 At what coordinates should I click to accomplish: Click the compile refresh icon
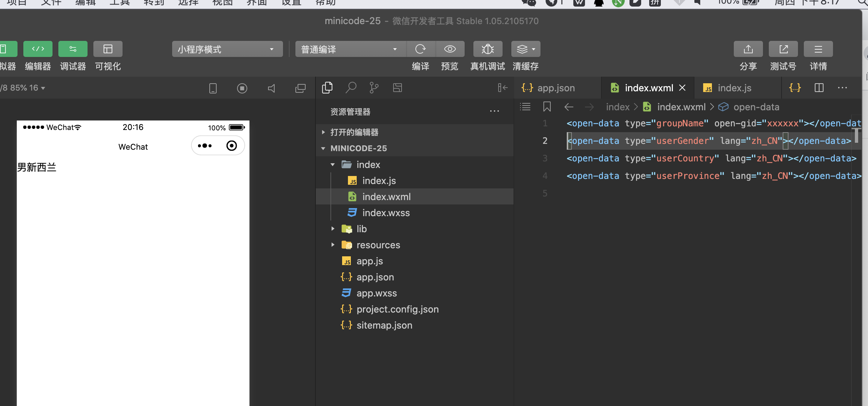point(421,49)
